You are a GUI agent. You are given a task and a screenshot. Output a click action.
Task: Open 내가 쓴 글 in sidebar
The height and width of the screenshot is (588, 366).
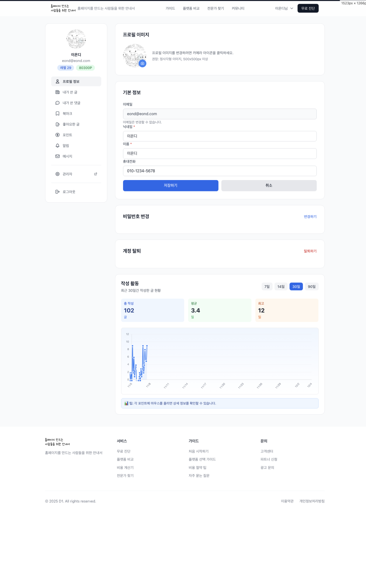point(70,92)
